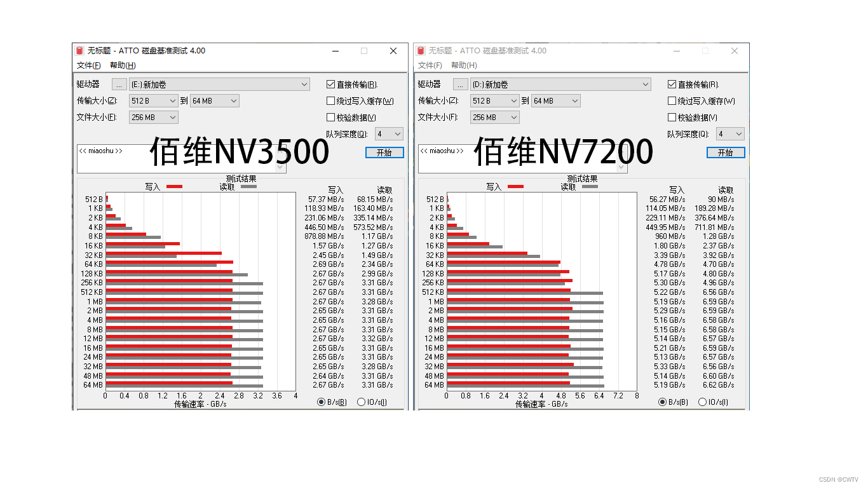Click the 读取 column header in the left results
Screen dimensions: 868x488
[384, 190]
